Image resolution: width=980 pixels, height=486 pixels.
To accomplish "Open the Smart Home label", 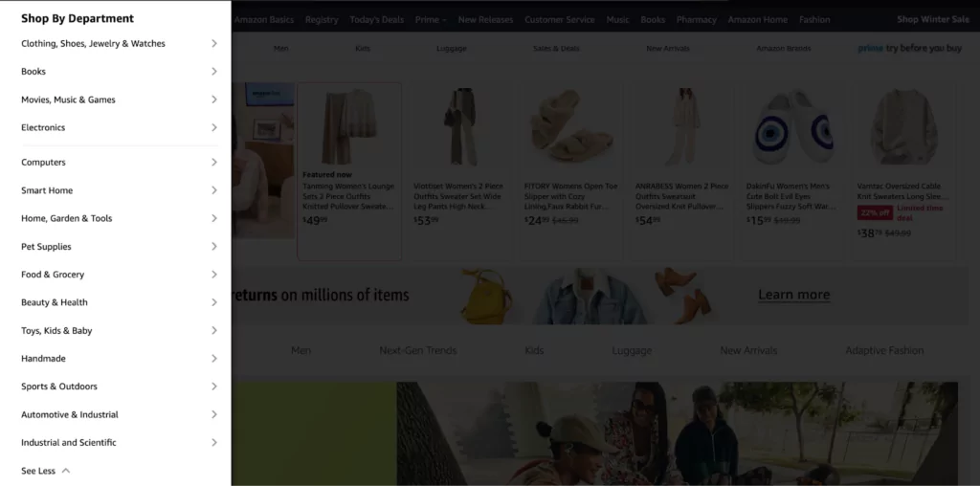I will [47, 190].
